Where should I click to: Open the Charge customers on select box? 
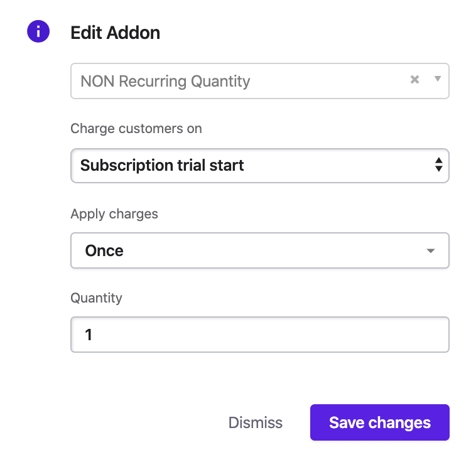pyautogui.click(x=259, y=166)
